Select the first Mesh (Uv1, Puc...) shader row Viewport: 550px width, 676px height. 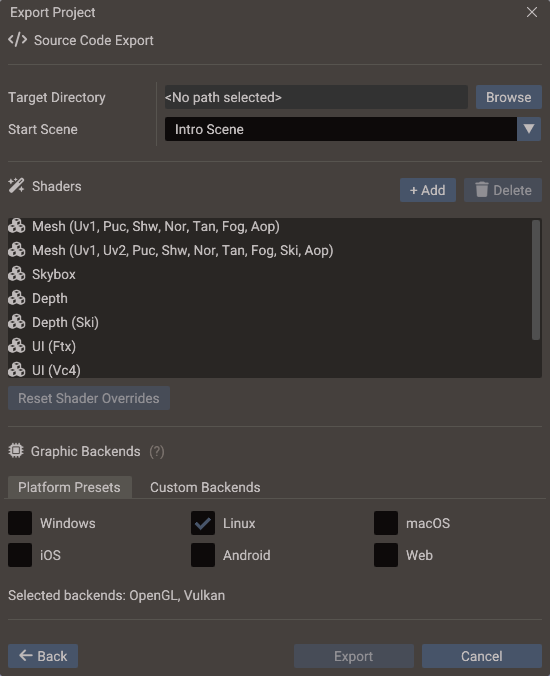269,226
